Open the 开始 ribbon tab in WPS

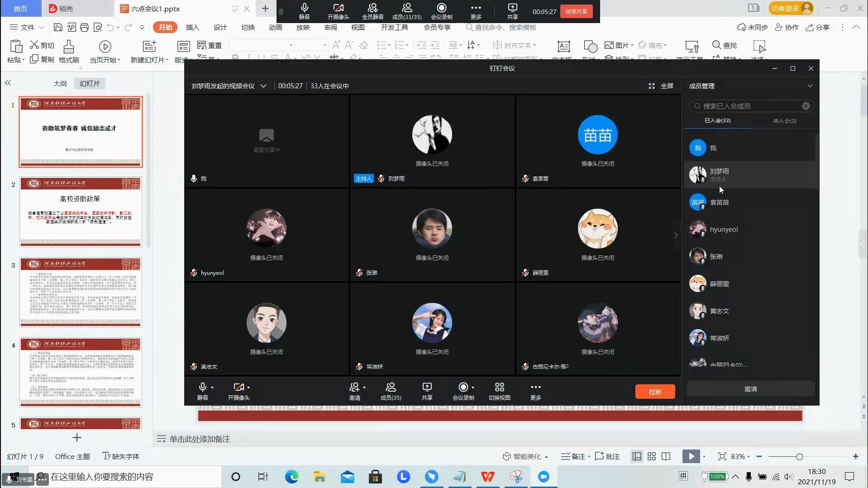165,28
